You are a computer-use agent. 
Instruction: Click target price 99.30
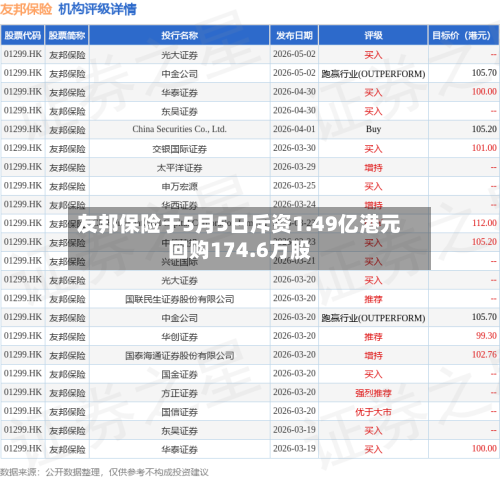click(x=486, y=335)
